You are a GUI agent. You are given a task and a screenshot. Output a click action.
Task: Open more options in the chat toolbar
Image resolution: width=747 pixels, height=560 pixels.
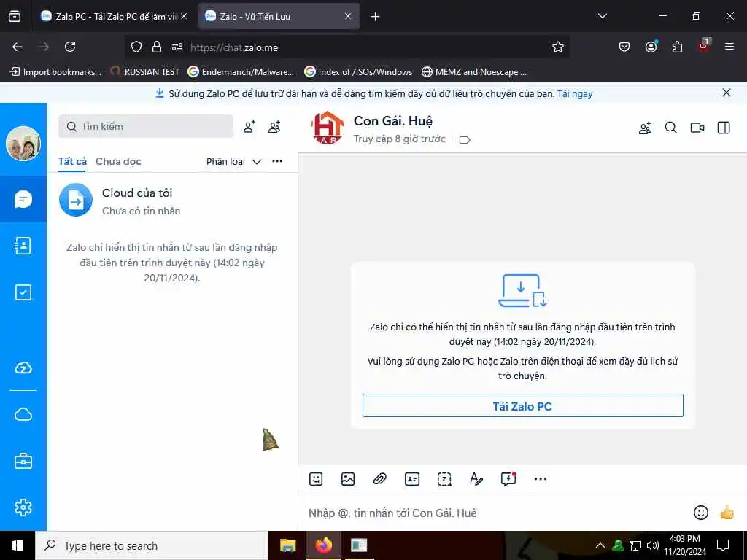541,479
